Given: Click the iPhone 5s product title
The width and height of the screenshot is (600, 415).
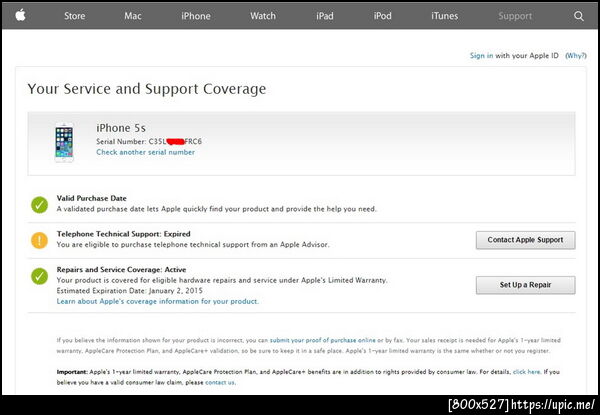Looking at the screenshot, I should (121, 128).
